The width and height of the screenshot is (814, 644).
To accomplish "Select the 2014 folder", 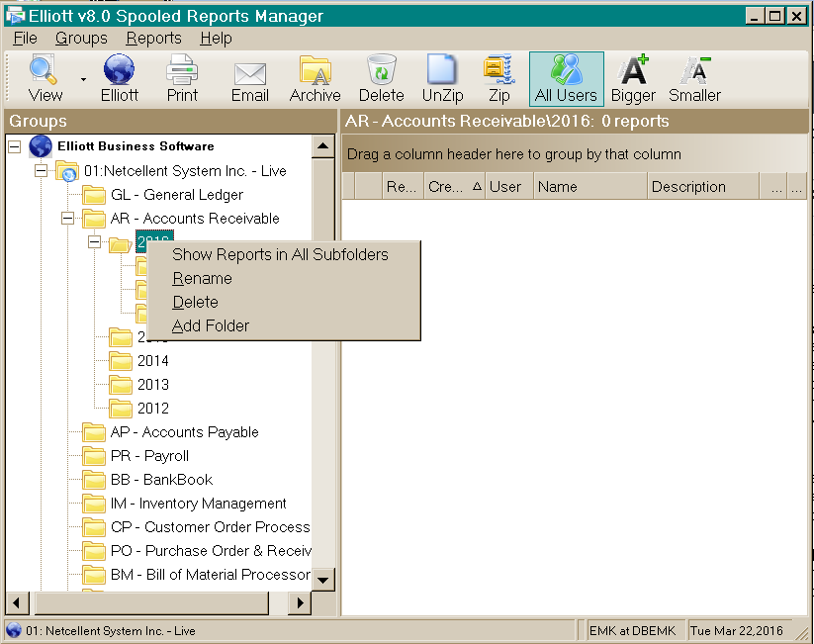I will coord(153,361).
